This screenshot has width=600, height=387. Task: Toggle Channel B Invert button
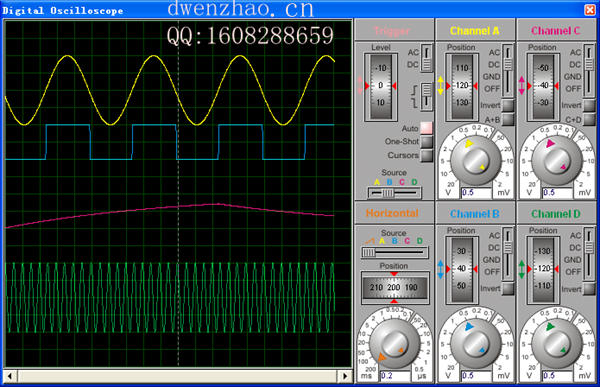[508, 288]
